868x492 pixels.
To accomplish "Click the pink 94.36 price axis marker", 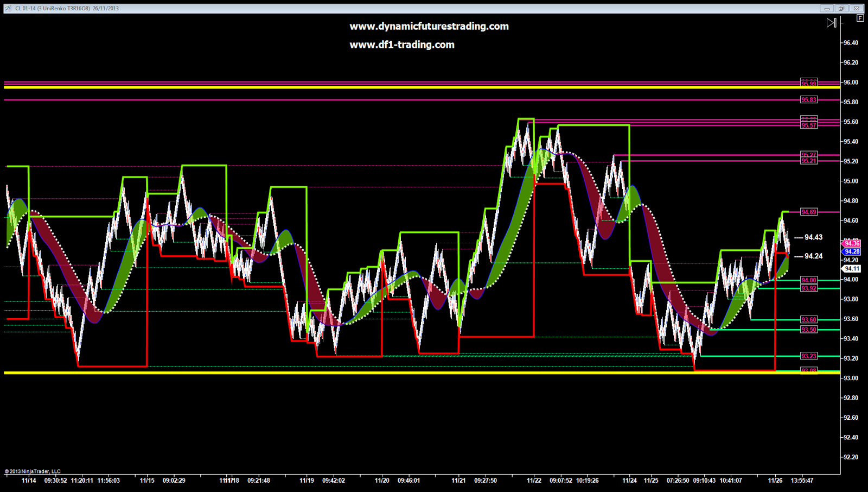I will (x=852, y=244).
